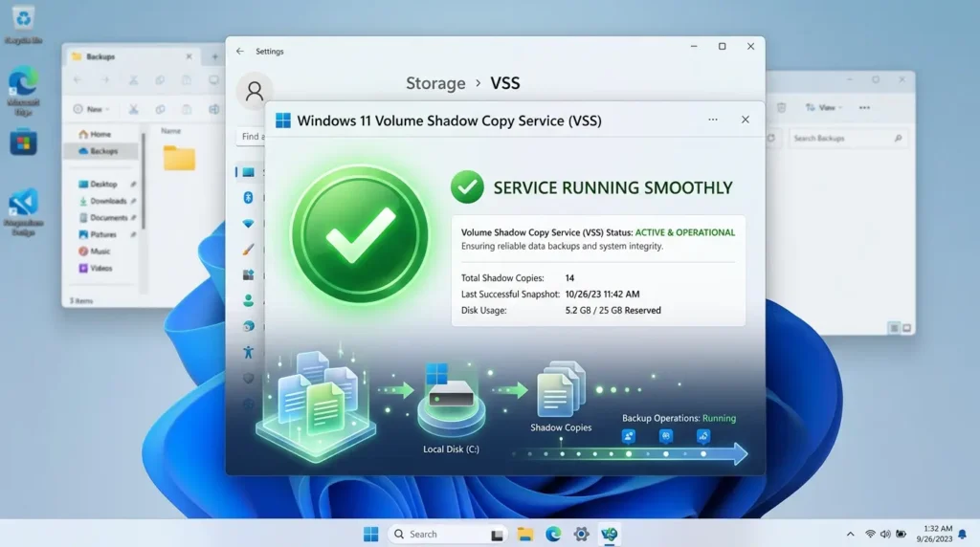Select the Time & language globe icon
Viewport: 980px width, 547px height.
pos(248,326)
